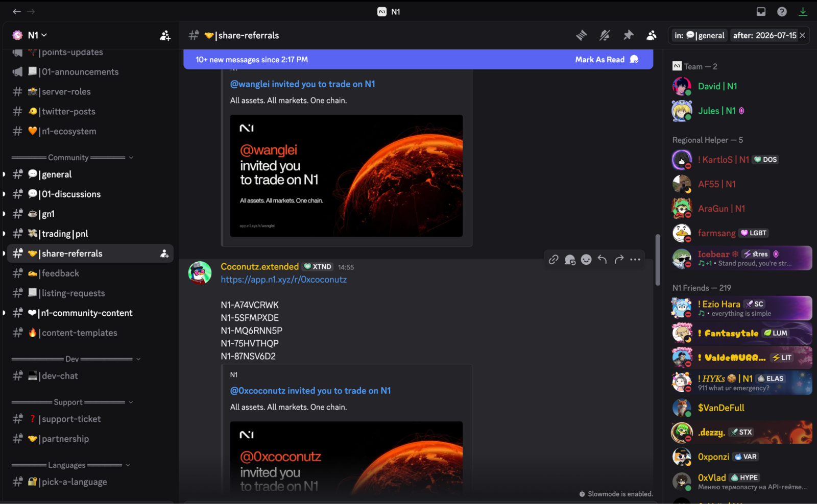Clear the search filter with the X
817x504 pixels.
click(802, 35)
